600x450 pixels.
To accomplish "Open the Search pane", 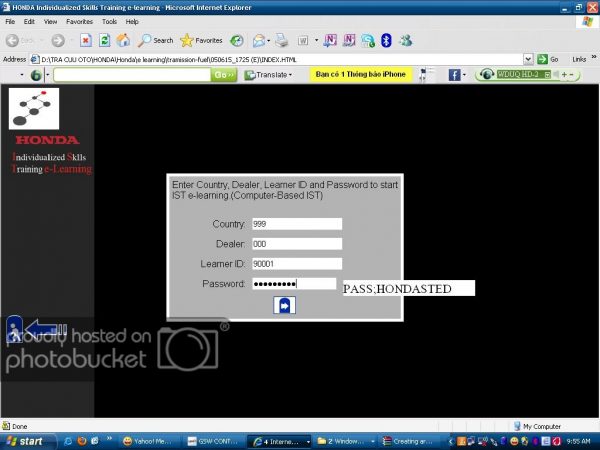I will [155, 40].
